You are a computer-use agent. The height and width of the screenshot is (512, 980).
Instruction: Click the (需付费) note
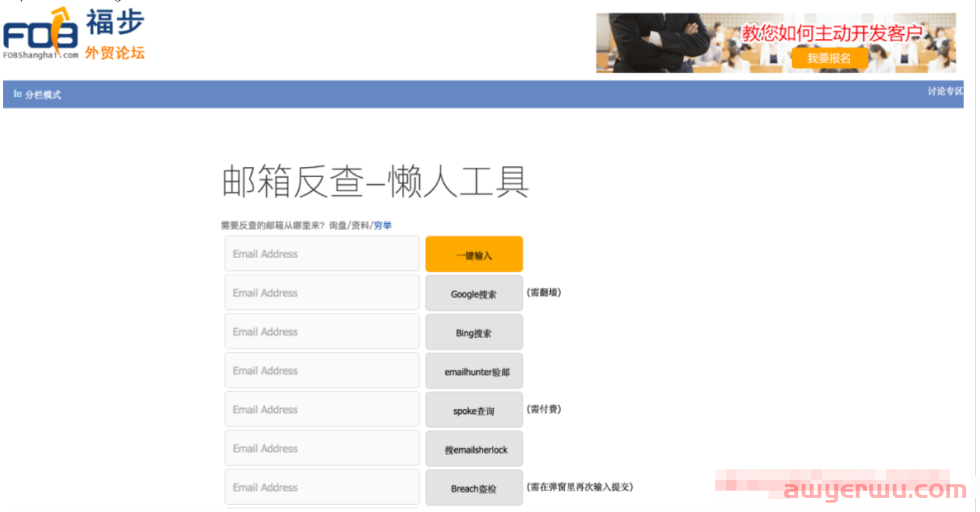click(544, 409)
